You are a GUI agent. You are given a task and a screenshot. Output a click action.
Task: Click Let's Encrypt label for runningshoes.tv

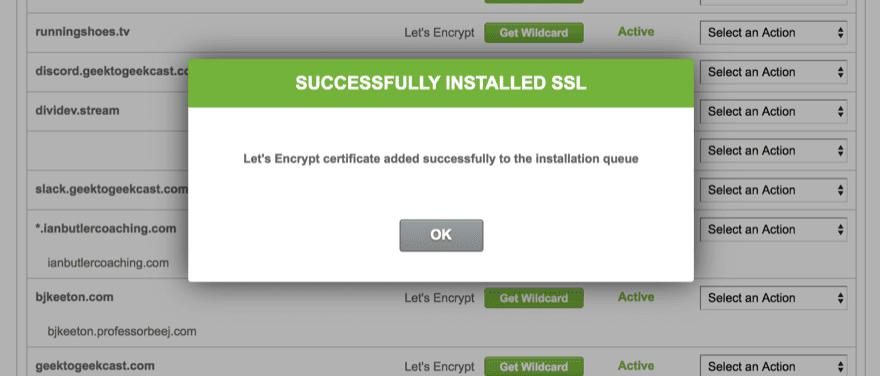coord(439,33)
